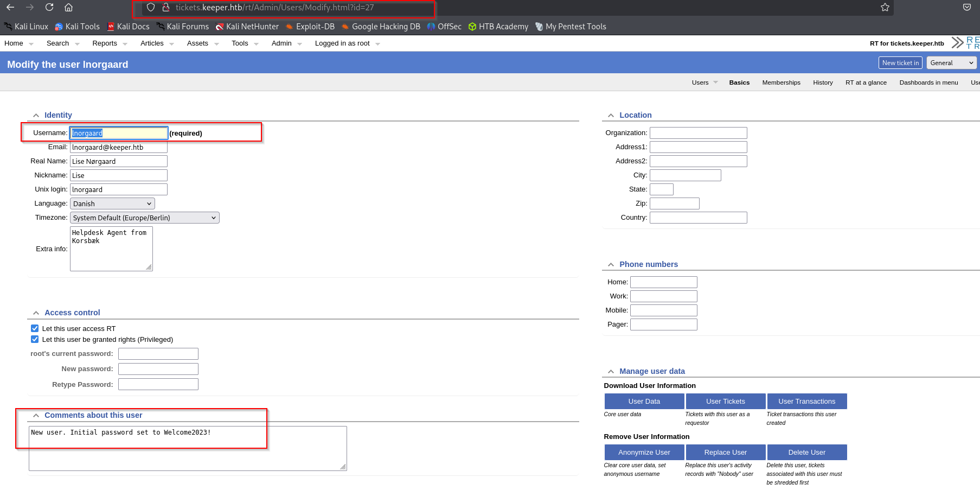
Task: Collapse the Phone numbers section
Action: pos(611,264)
